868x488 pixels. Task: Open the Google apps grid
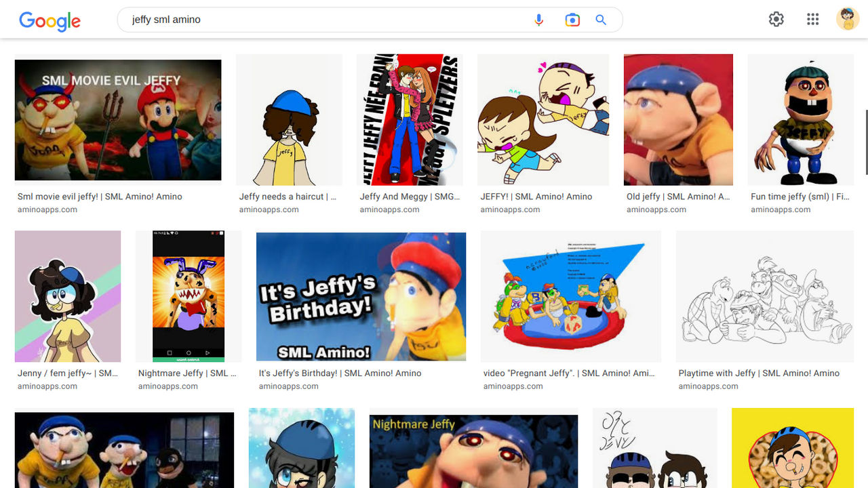(813, 19)
